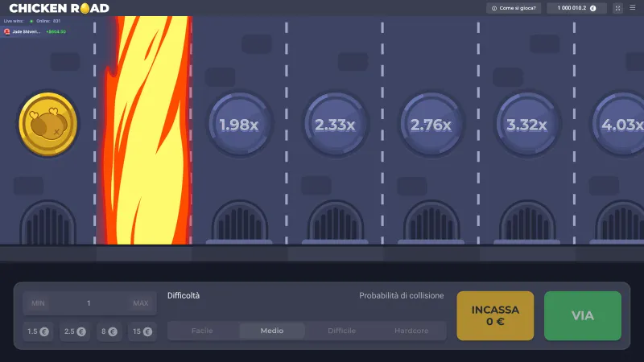Click the INCASSA 0 € cash-out button
This screenshot has height=362, width=644.
[x=495, y=315]
